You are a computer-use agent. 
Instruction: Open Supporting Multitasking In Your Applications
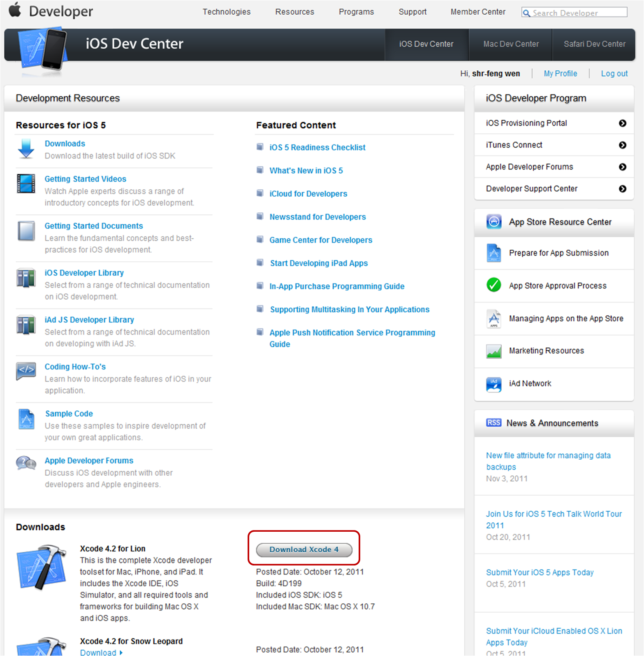coord(350,309)
